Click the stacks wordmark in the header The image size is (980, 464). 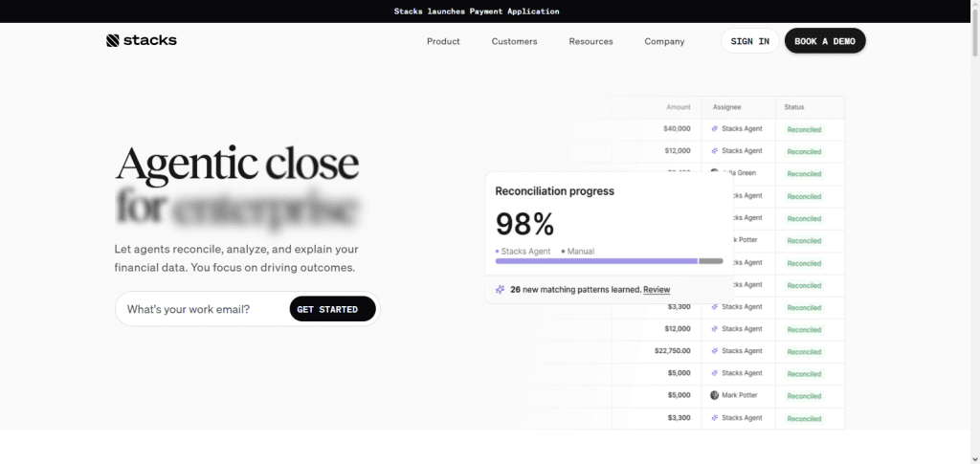click(x=150, y=40)
